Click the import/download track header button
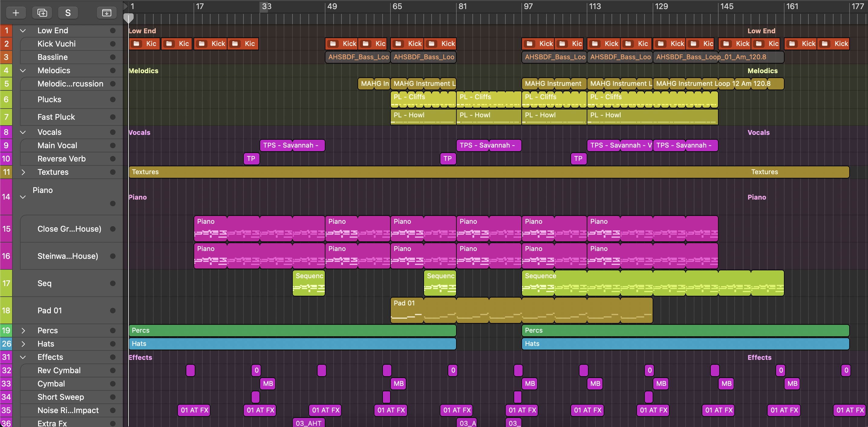The width and height of the screenshot is (868, 427). point(106,13)
